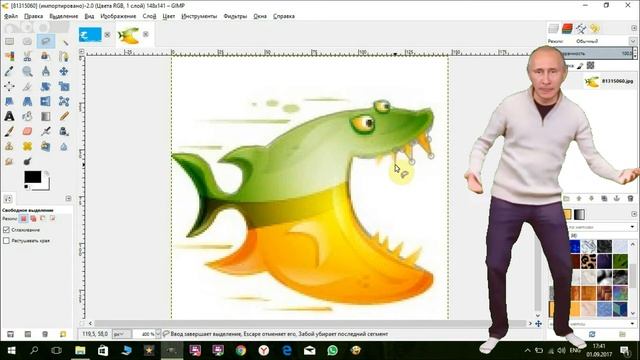The width and height of the screenshot is (640, 360).
Task: Save tool options preset button
Action: [10, 334]
